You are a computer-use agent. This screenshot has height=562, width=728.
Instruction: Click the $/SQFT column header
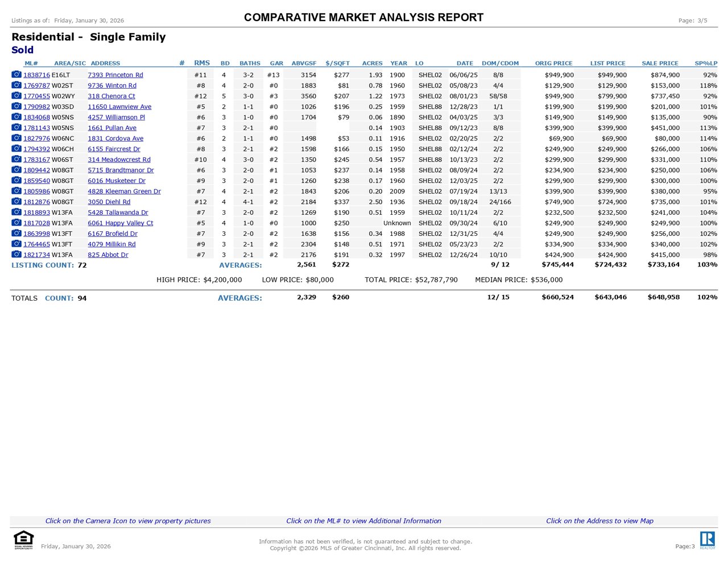pyautogui.click(x=337, y=63)
